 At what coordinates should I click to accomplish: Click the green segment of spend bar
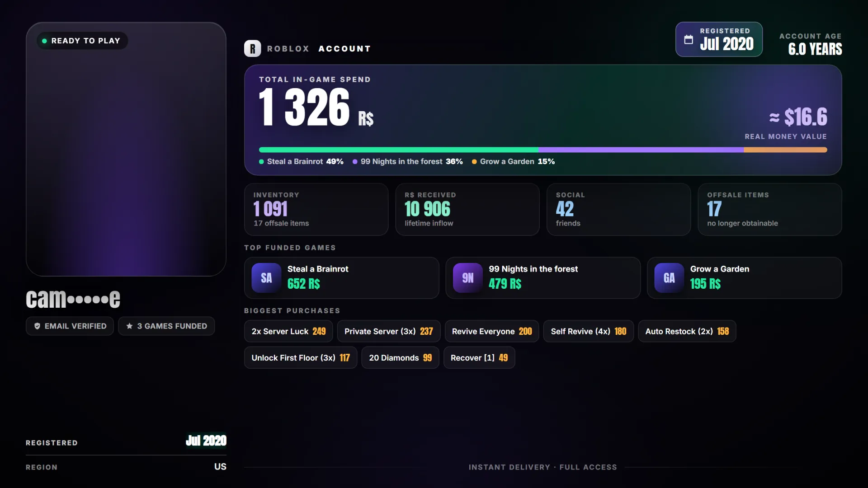(x=398, y=150)
